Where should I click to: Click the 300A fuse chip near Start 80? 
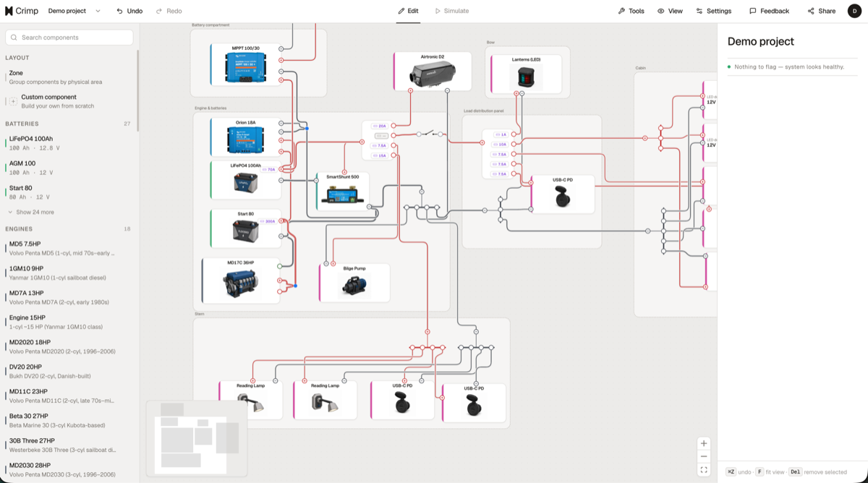268,221
